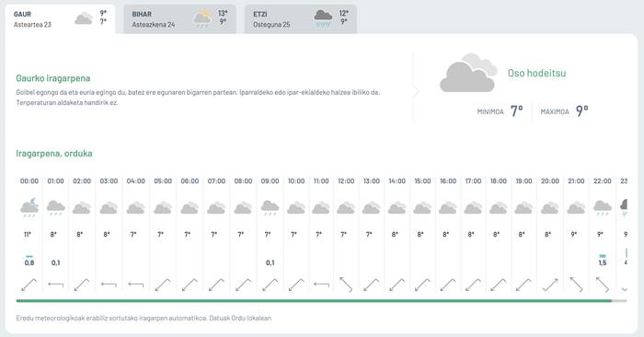
Task: Click the 16:00 wind direction arrow
Action: tap(448, 285)
